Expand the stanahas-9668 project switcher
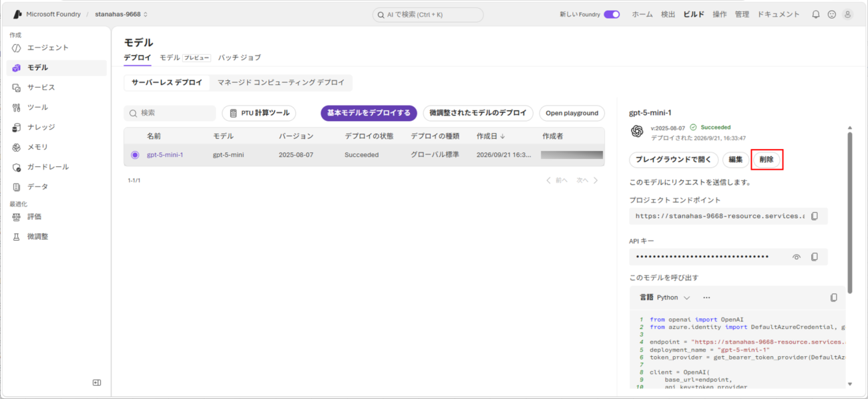Viewport: 868px width, 399px height. (121, 14)
